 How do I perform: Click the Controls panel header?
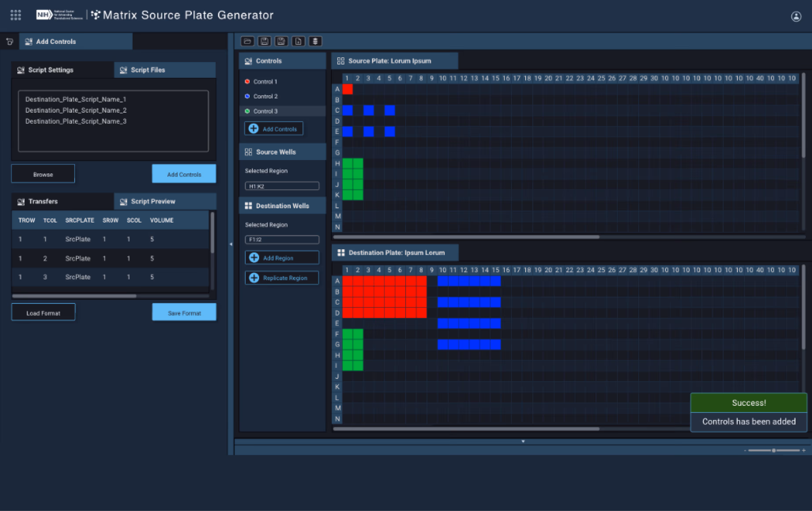coord(283,61)
